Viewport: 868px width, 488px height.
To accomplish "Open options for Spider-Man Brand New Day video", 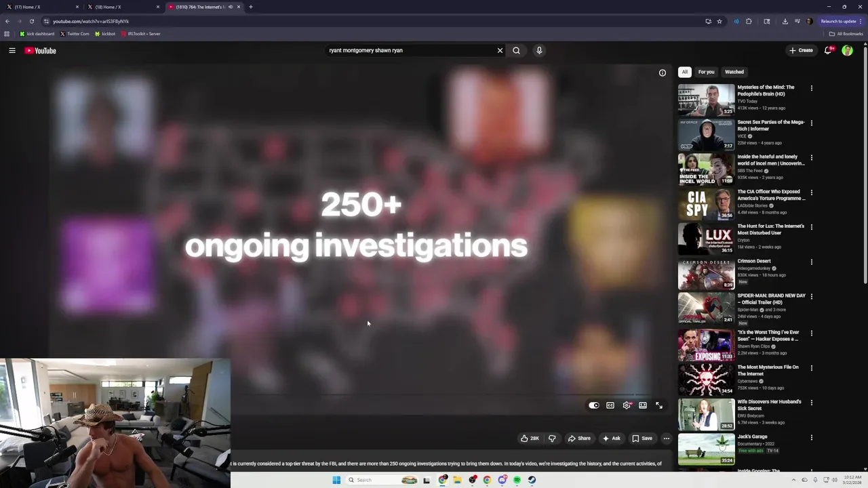I will [811, 297].
